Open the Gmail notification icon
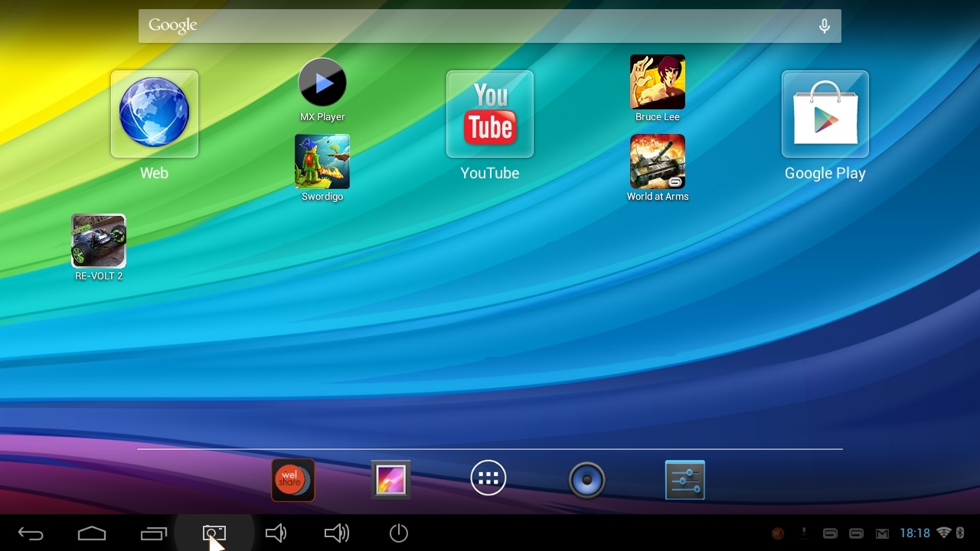This screenshot has width=980, height=551. click(x=882, y=533)
